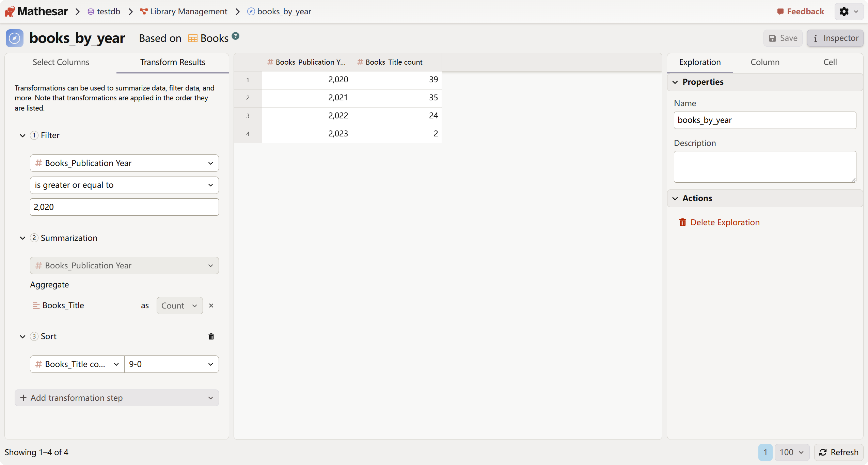Click the Save button
This screenshot has height=465, width=868.
(x=783, y=38)
